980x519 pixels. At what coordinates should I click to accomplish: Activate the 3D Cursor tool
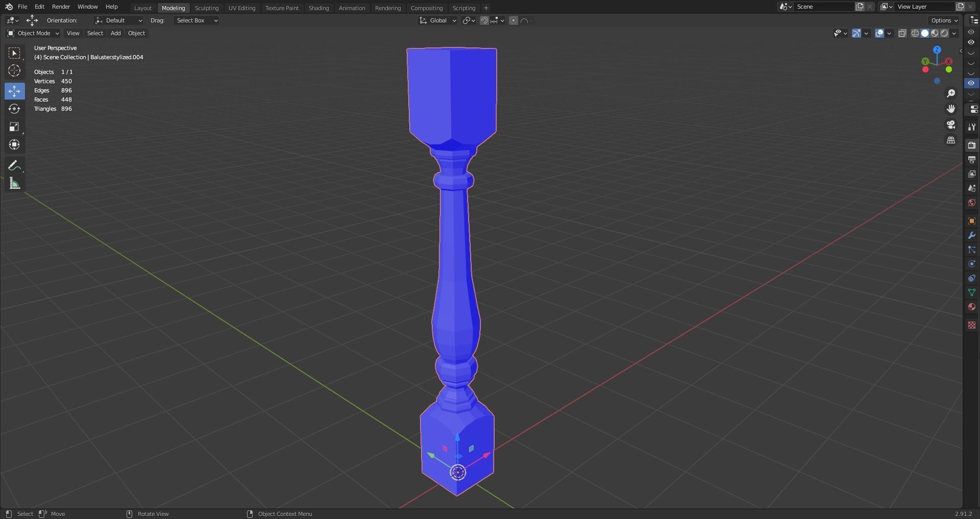(14, 70)
